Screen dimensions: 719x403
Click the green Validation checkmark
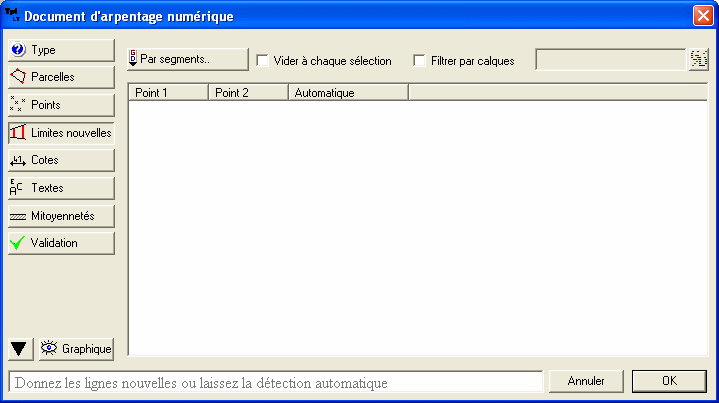[x=17, y=243]
